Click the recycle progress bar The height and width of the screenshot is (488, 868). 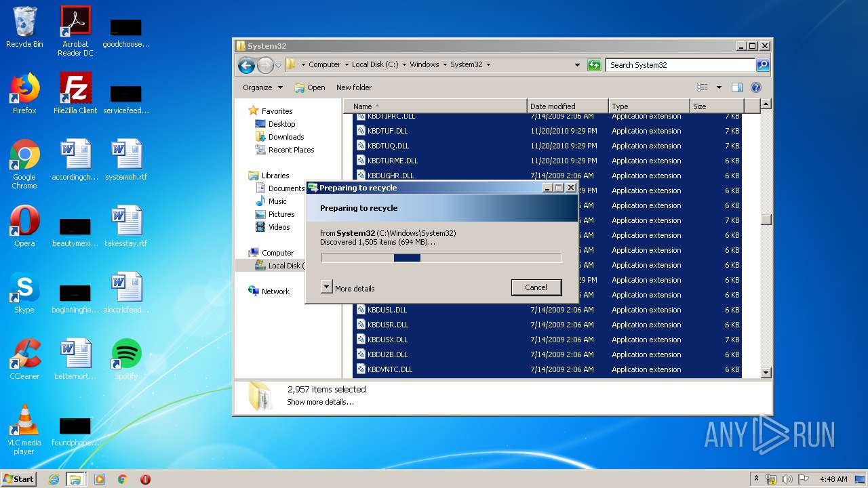[x=441, y=258]
